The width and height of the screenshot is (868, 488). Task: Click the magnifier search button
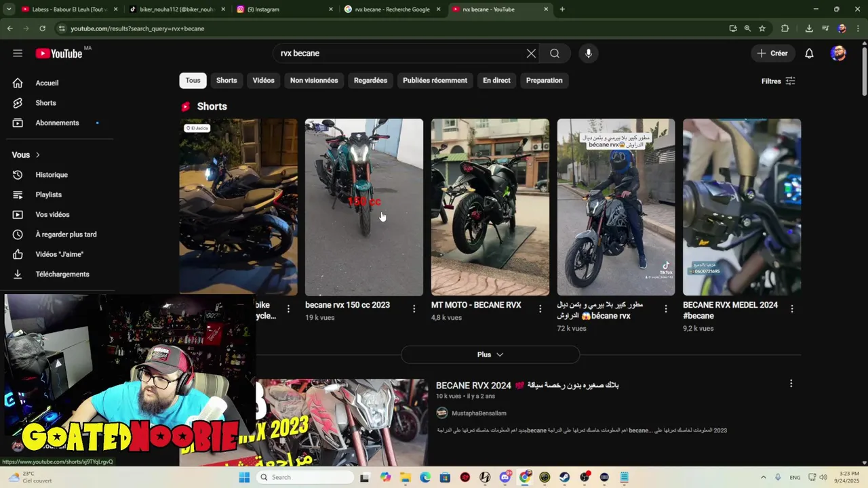point(555,54)
